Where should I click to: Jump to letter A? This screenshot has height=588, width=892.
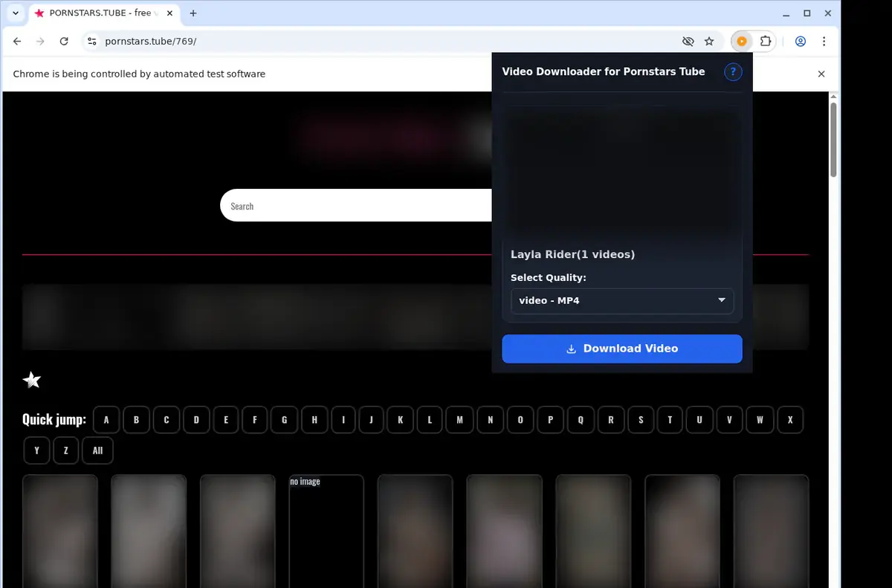click(106, 420)
